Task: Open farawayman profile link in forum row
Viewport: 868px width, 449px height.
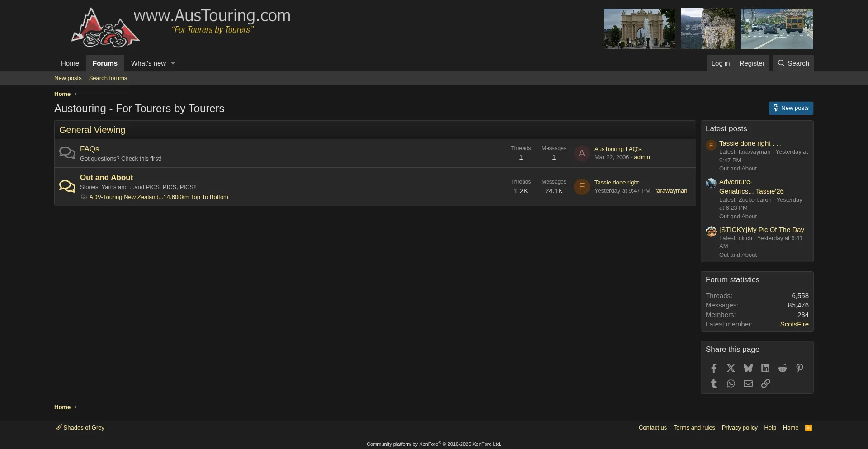Action: coord(671,191)
